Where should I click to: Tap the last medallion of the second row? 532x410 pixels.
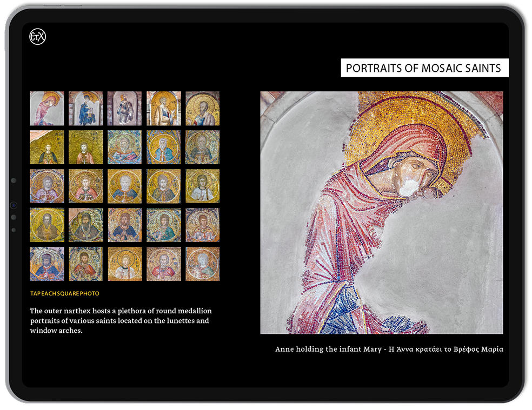202,147
